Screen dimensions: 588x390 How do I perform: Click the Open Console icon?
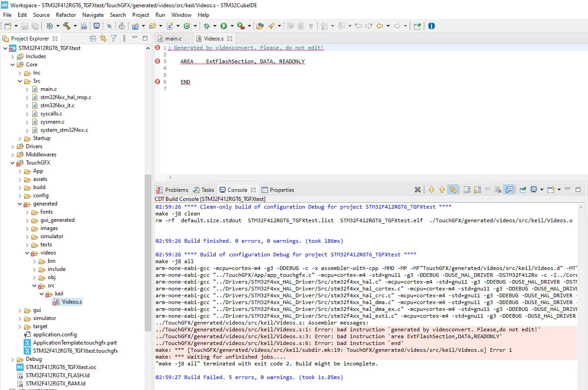[551, 190]
